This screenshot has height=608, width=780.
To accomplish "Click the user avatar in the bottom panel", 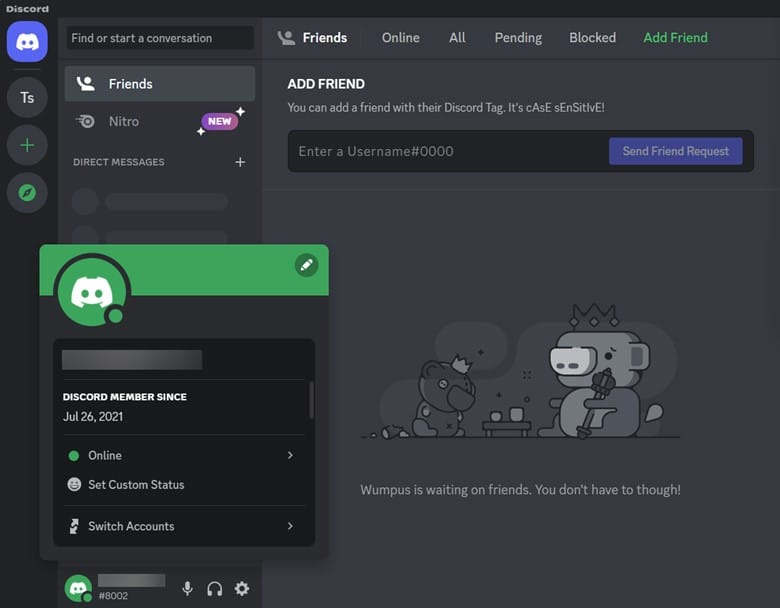I will tap(78, 588).
